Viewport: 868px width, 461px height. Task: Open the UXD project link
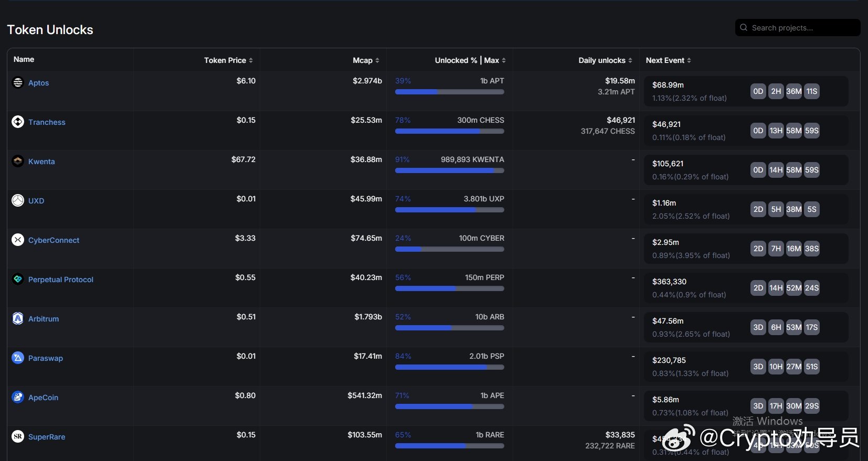point(36,201)
